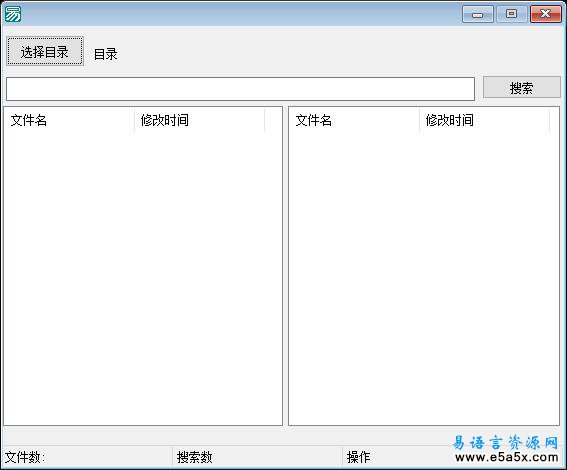Click the empty area of left file list
567x470 pixels.
click(143, 278)
